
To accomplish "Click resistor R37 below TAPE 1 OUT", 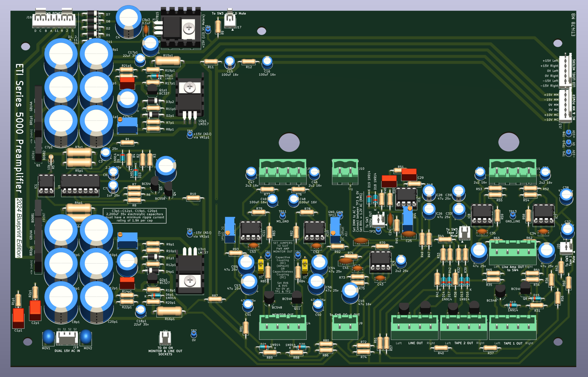I will [x=490, y=348].
